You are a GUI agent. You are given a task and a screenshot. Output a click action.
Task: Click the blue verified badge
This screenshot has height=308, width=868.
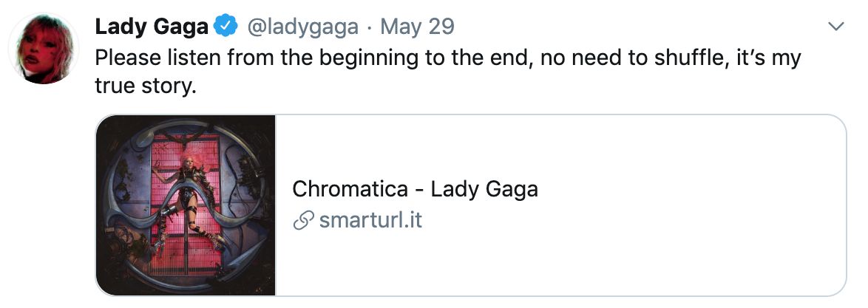pos(226,27)
